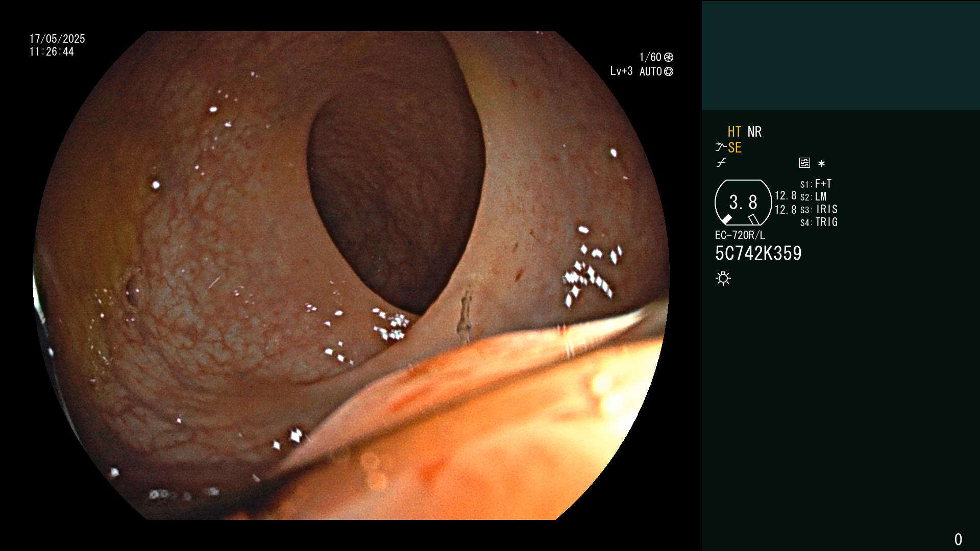Click the image counter 0
Viewport: 980px width, 551px height.
[958, 539]
